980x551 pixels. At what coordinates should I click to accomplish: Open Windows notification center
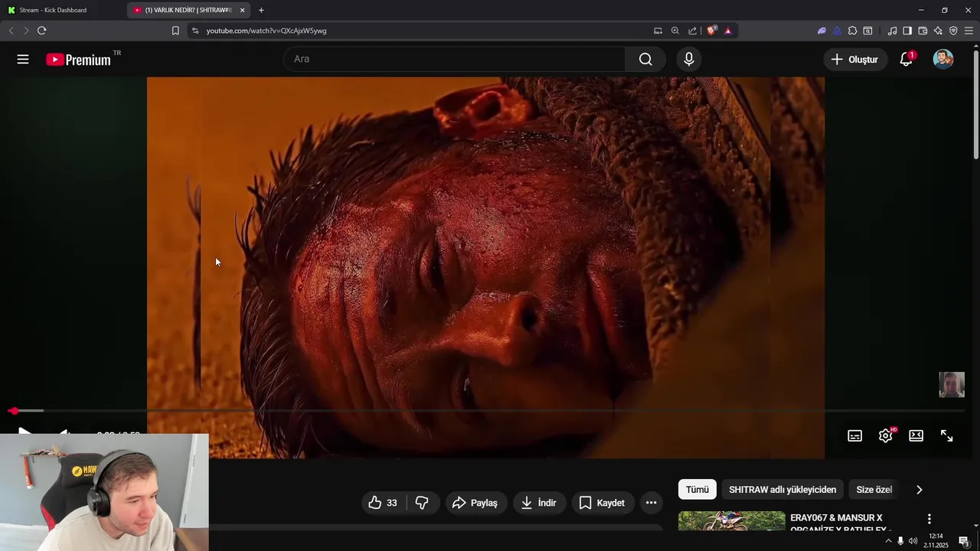pyautogui.click(x=965, y=541)
